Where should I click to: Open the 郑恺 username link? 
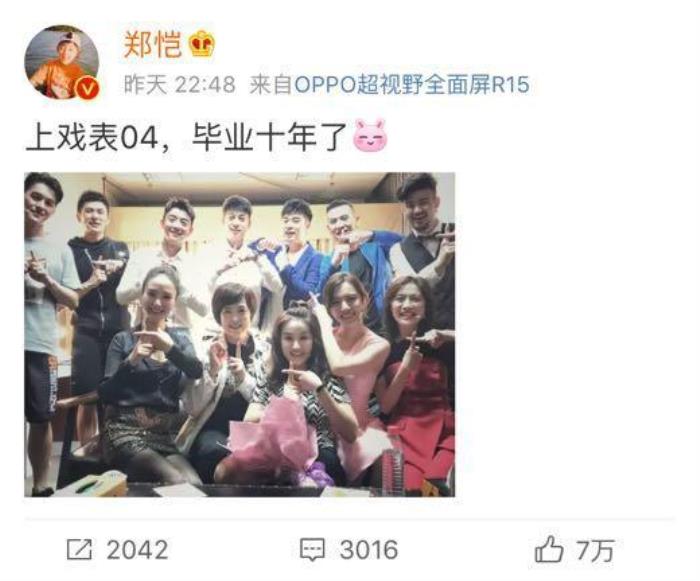tap(153, 44)
